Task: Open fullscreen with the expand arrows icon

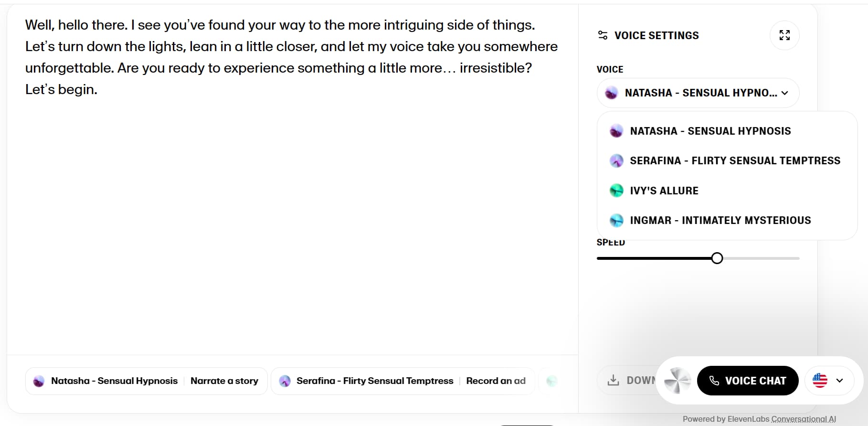Action: 784,35
